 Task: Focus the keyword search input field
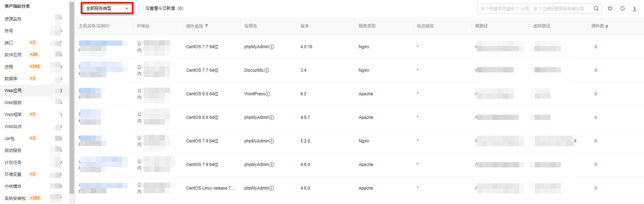(536, 8)
